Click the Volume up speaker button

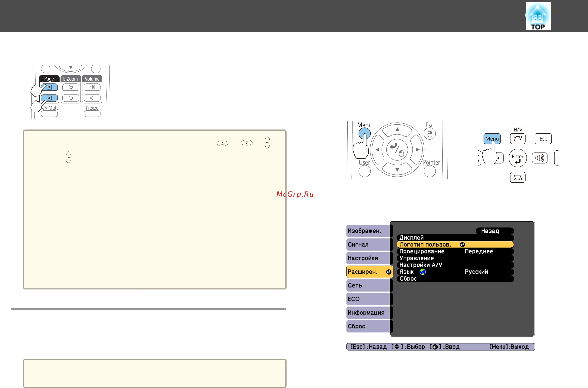pos(92,87)
